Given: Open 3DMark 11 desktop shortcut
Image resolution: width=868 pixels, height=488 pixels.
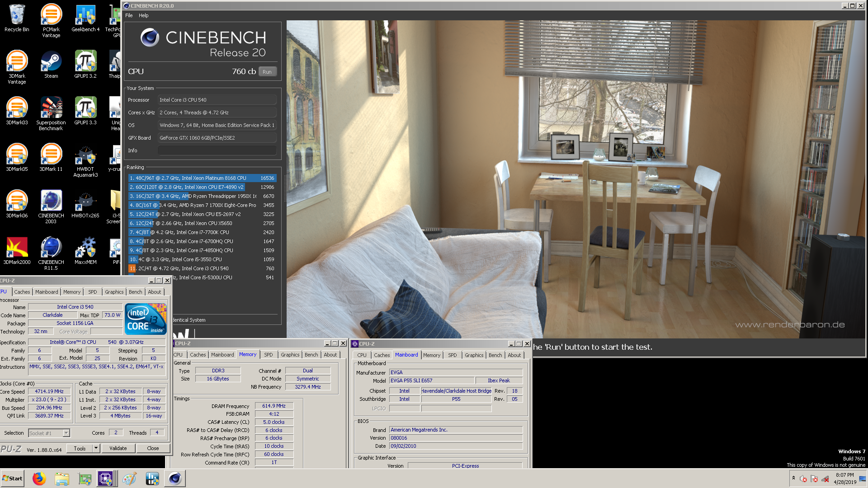Looking at the screenshot, I should (51, 157).
